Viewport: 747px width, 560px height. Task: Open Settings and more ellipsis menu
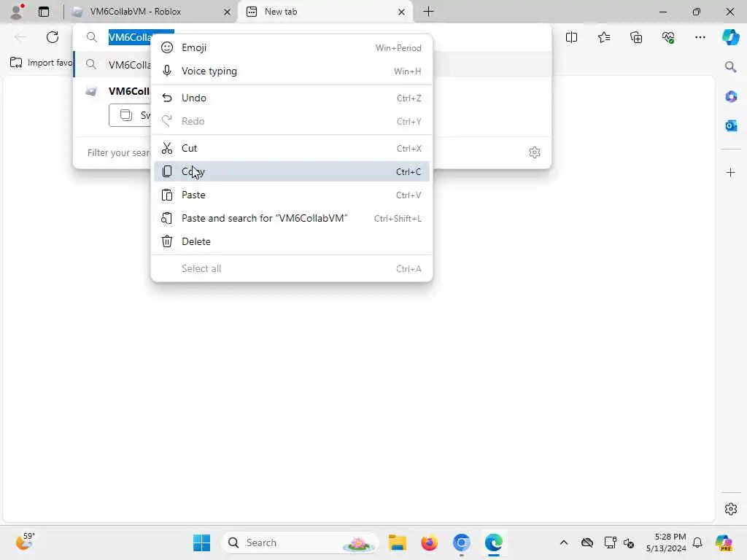[x=700, y=37]
